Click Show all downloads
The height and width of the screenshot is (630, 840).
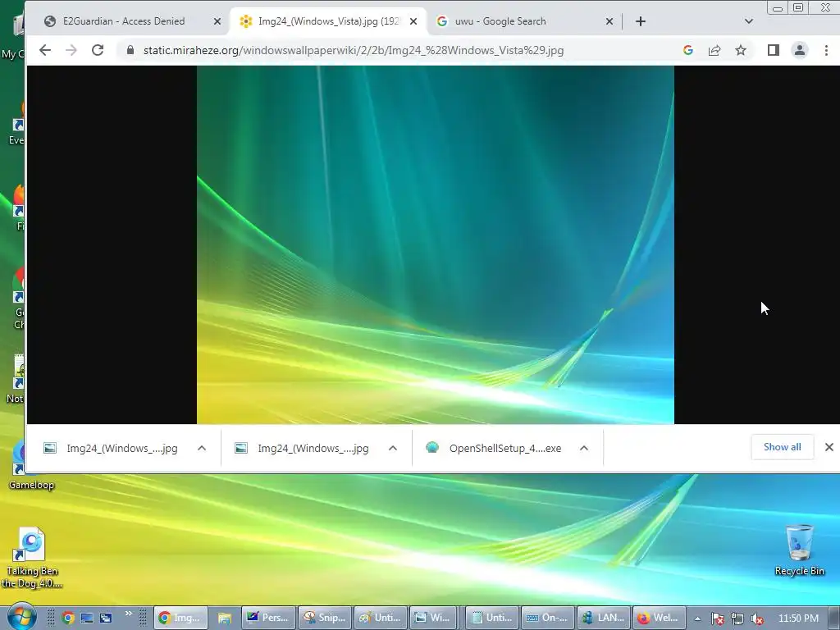[x=782, y=447]
